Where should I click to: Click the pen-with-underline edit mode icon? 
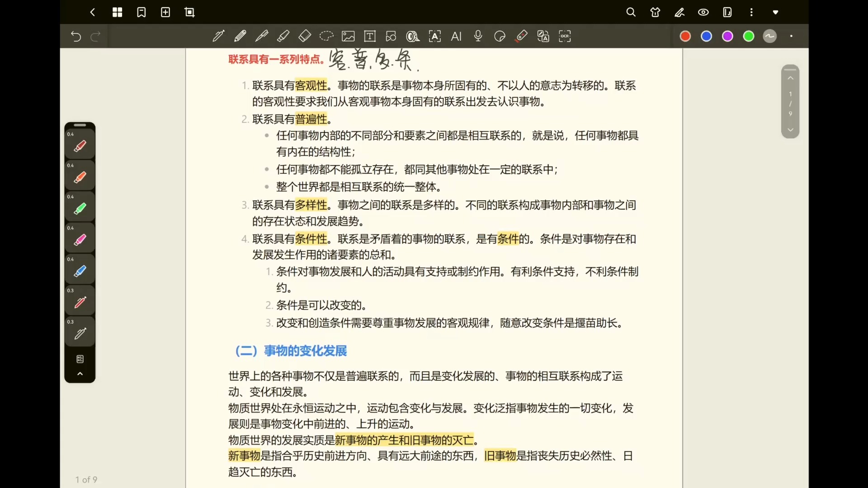pos(679,12)
